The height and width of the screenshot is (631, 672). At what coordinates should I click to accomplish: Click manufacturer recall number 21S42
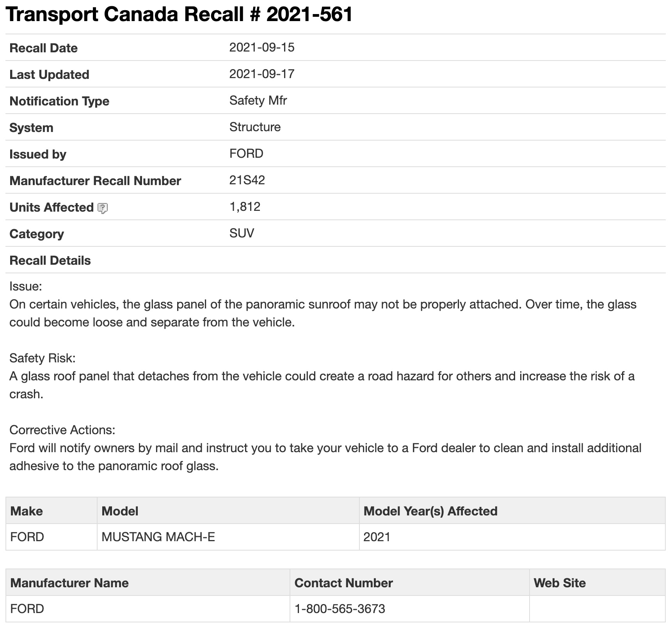point(247,180)
